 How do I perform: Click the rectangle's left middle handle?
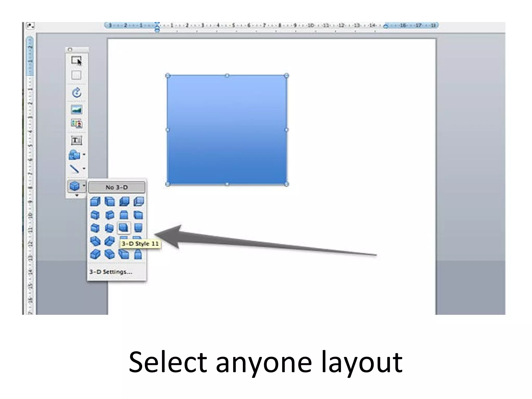click(x=168, y=130)
